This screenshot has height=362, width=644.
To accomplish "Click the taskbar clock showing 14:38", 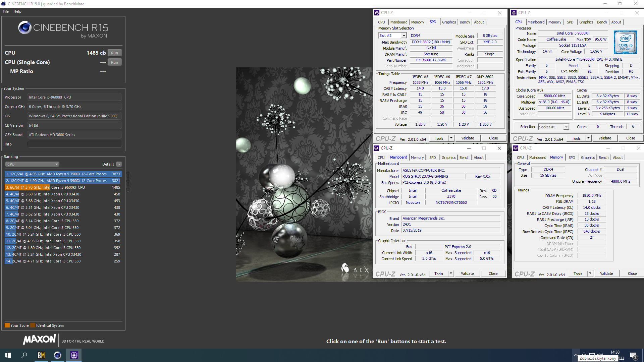I will coord(615,352).
